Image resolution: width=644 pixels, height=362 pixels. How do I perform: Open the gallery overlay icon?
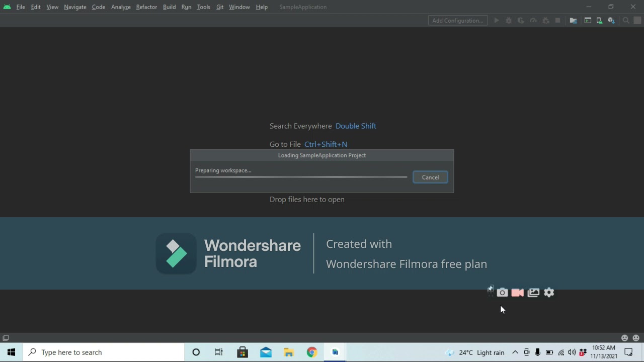point(533,293)
